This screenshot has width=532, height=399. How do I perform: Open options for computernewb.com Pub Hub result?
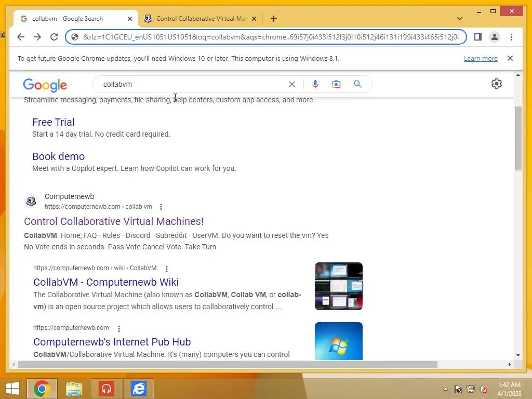click(x=119, y=328)
